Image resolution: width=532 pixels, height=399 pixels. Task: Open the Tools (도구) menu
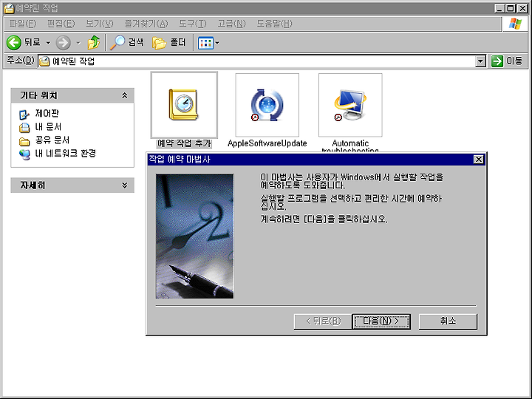click(193, 24)
